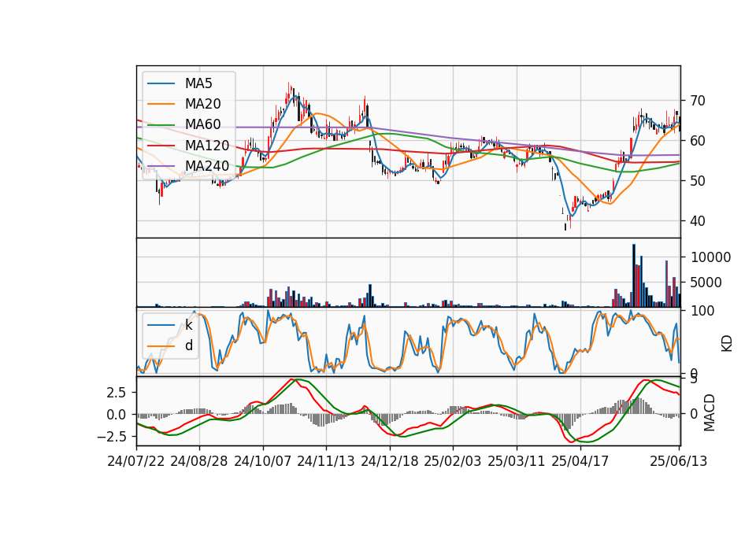Click the k legend label in KD panel
Image resolution: width=756 pixels, height=543 pixels.
[x=188, y=325]
